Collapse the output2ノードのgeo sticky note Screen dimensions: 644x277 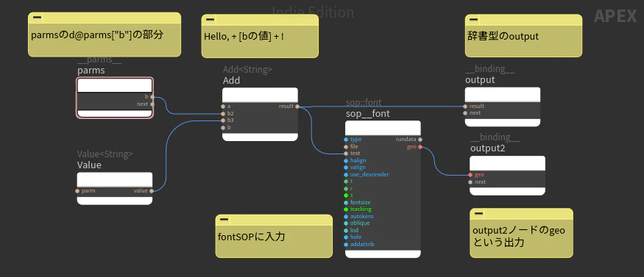479,214
